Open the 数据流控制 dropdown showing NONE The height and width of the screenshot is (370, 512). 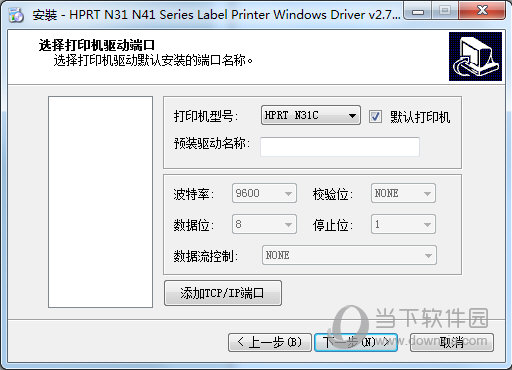click(x=349, y=255)
